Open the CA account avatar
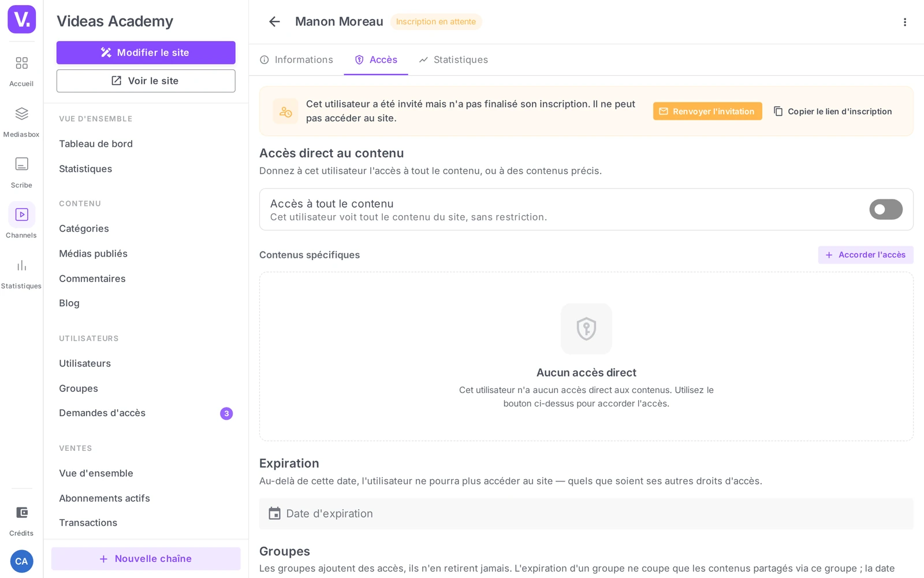Image resolution: width=924 pixels, height=578 pixels. (21, 561)
